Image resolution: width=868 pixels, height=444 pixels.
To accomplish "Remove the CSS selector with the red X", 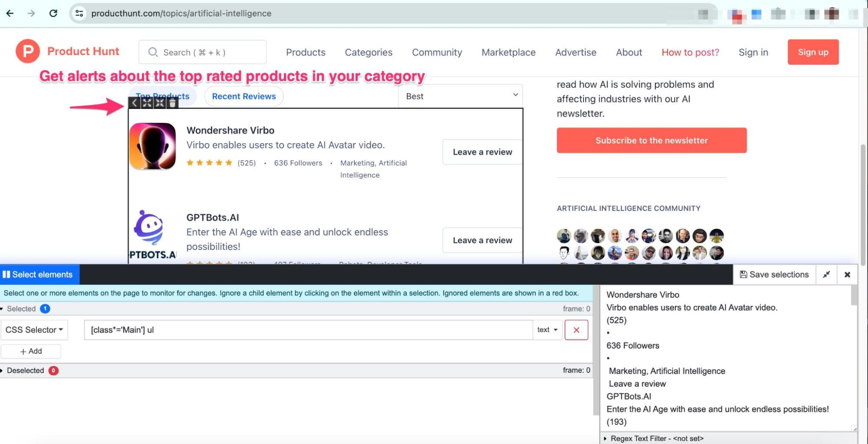I will (x=576, y=330).
